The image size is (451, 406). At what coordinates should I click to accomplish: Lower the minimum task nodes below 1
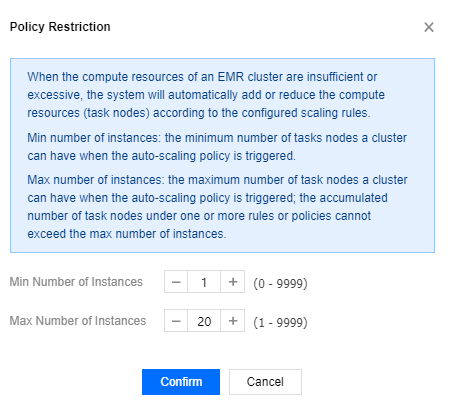pos(176,282)
